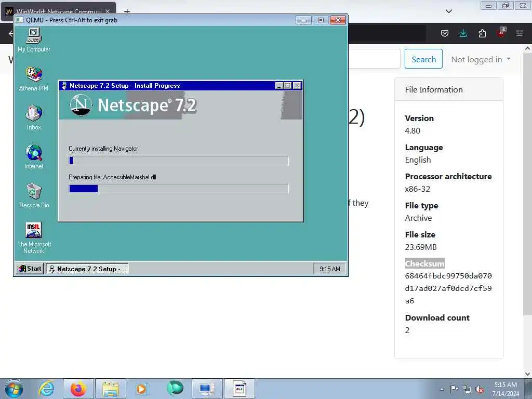Close the Netscape 7.2 Setup window
The image size is (532, 399).
pyautogui.click(x=297, y=86)
